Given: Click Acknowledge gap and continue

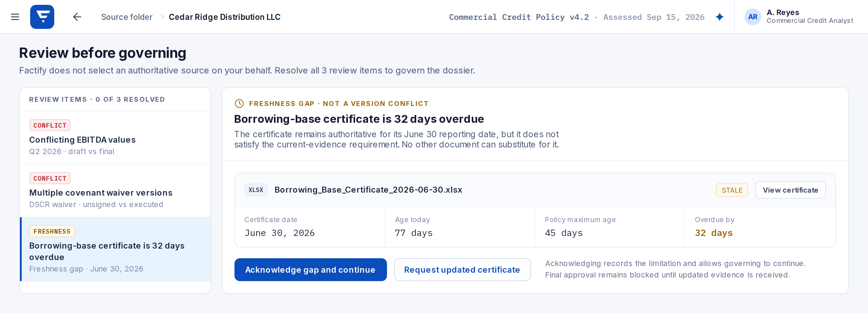Looking at the screenshot, I should pyautogui.click(x=310, y=270).
